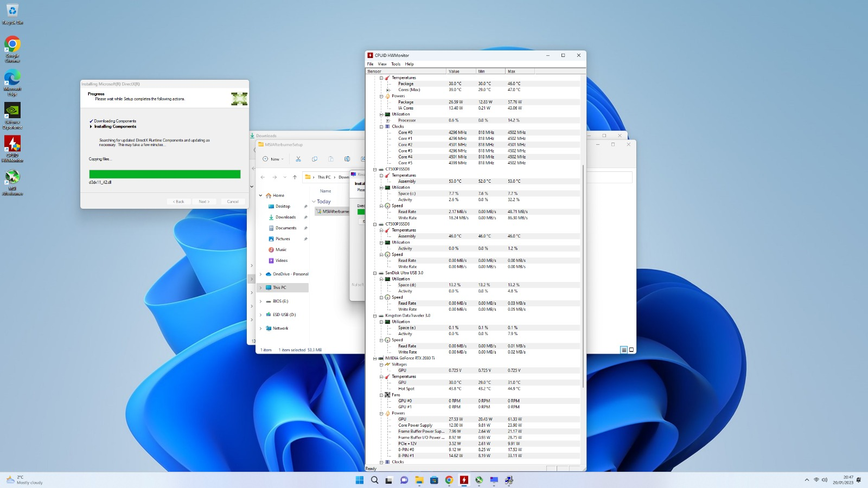Collapse the SanDisk Ultra USB 3.0 node

point(375,273)
